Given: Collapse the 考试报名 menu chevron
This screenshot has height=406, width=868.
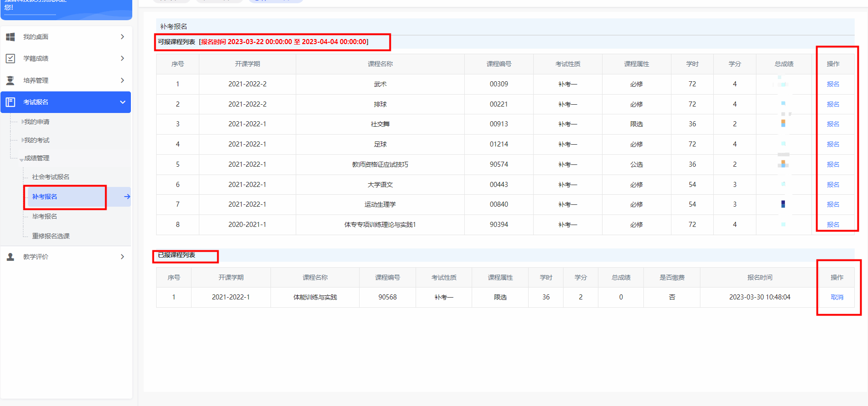Looking at the screenshot, I should coord(122,102).
